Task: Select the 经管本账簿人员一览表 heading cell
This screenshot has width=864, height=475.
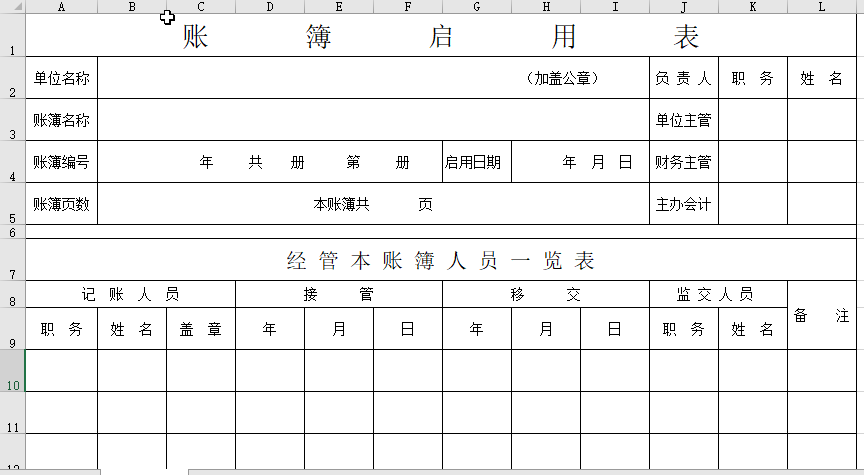Action: [x=440, y=261]
